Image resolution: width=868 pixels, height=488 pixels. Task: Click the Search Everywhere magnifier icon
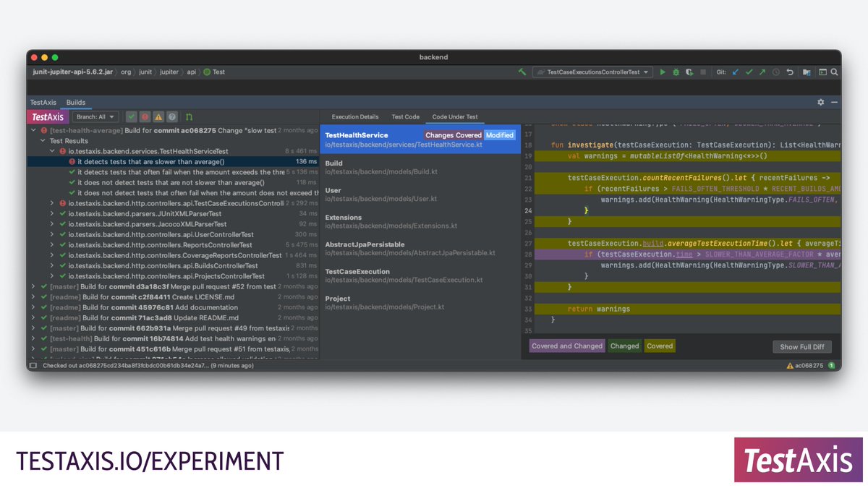point(834,72)
